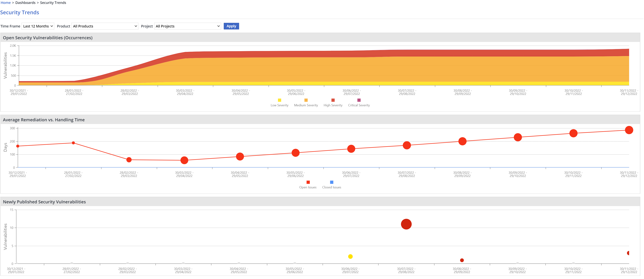Viewport: 644px width, 279px height.
Task: Click the Apply button
Action: 231,26
